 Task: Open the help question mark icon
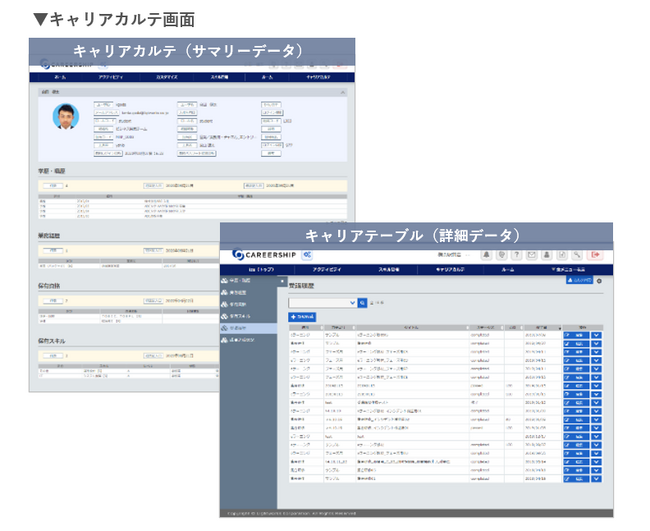point(515,256)
